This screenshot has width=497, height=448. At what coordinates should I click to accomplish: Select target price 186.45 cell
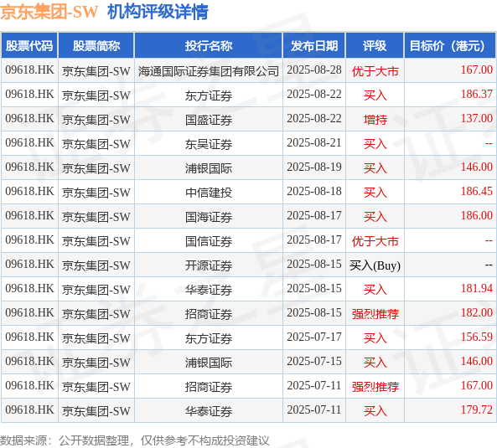coord(450,193)
